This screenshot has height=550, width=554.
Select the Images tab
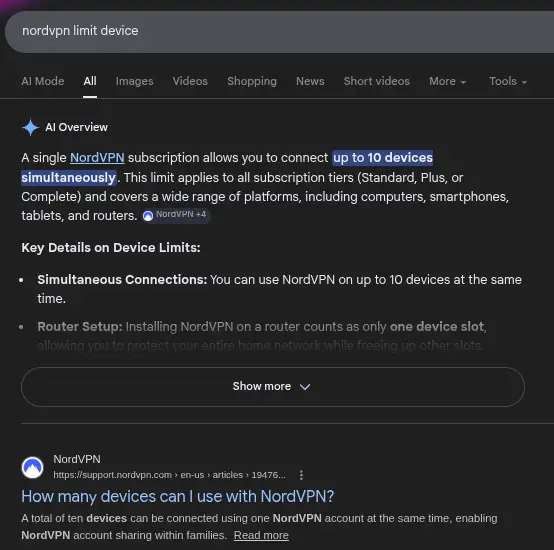click(135, 82)
